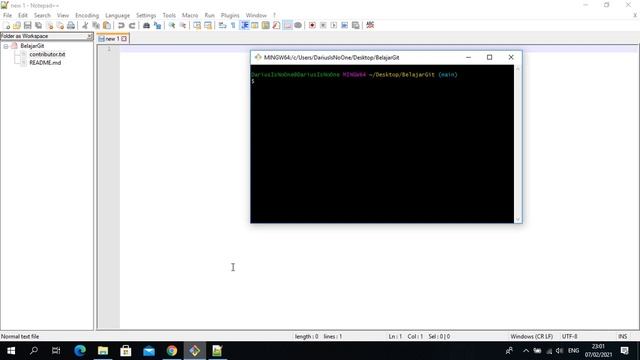Open the Plugins menu
Viewport: 640px width, 360px height.
[230, 15]
